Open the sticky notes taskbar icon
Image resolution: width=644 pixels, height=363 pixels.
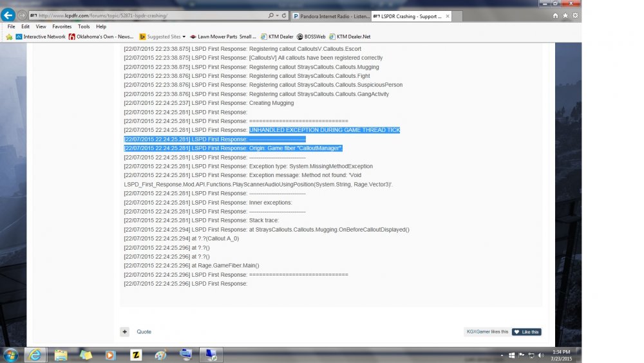86,355
